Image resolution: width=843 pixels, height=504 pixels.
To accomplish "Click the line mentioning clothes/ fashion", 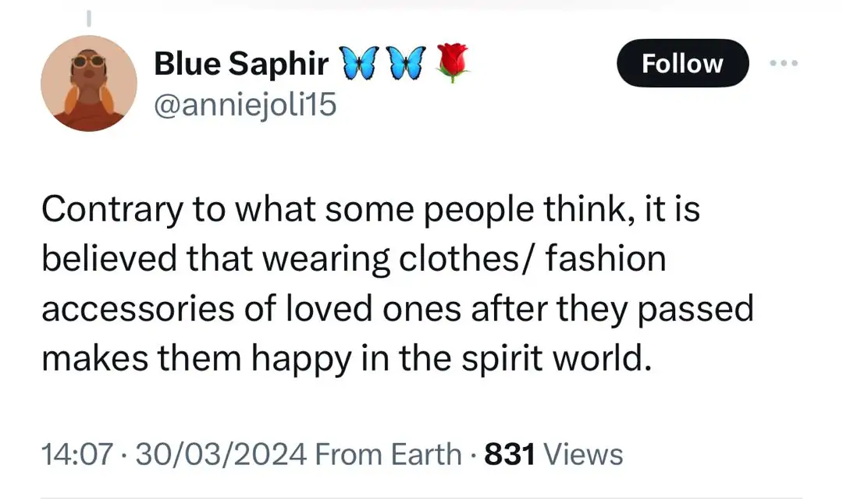I will [353, 259].
